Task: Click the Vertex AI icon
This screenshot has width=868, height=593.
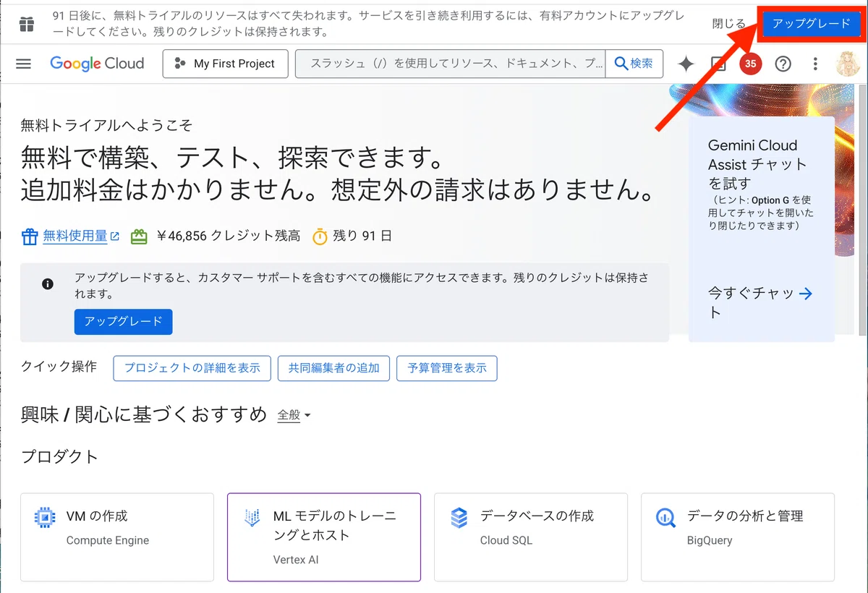Action: [252, 518]
